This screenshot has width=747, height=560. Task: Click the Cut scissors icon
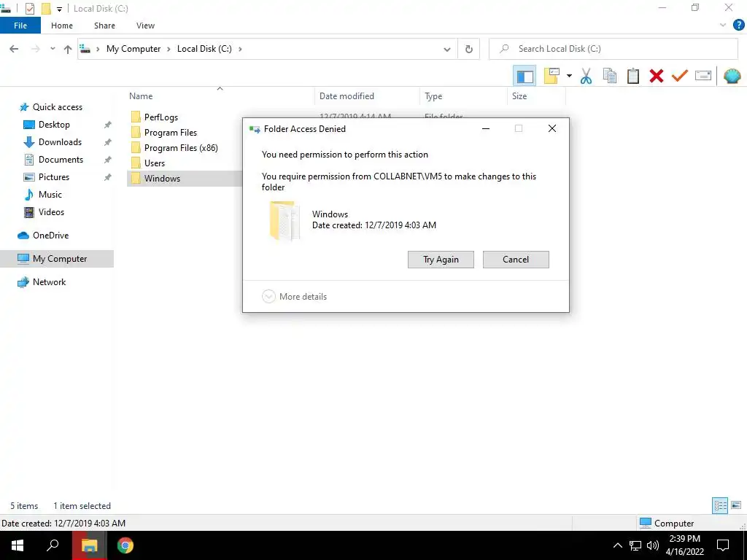point(586,76)
